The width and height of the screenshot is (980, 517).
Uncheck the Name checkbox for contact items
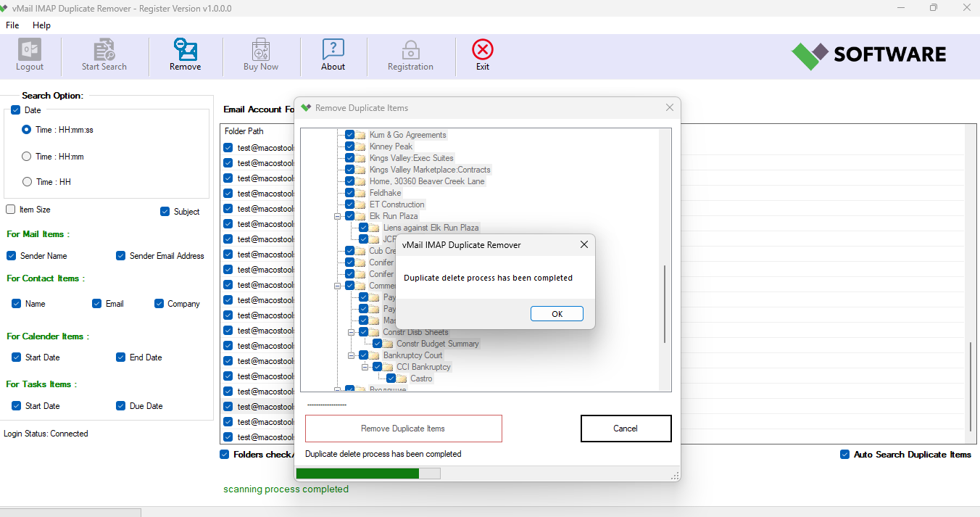16,304
